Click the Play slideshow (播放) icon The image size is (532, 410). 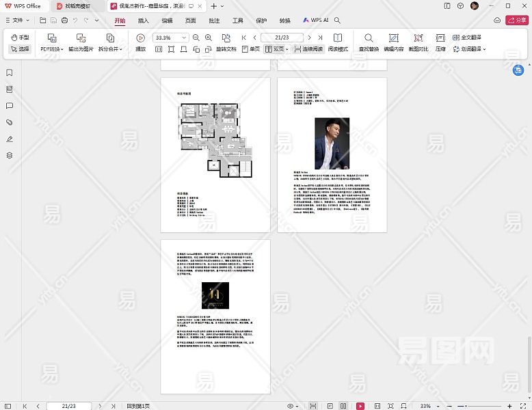point(140,38)
